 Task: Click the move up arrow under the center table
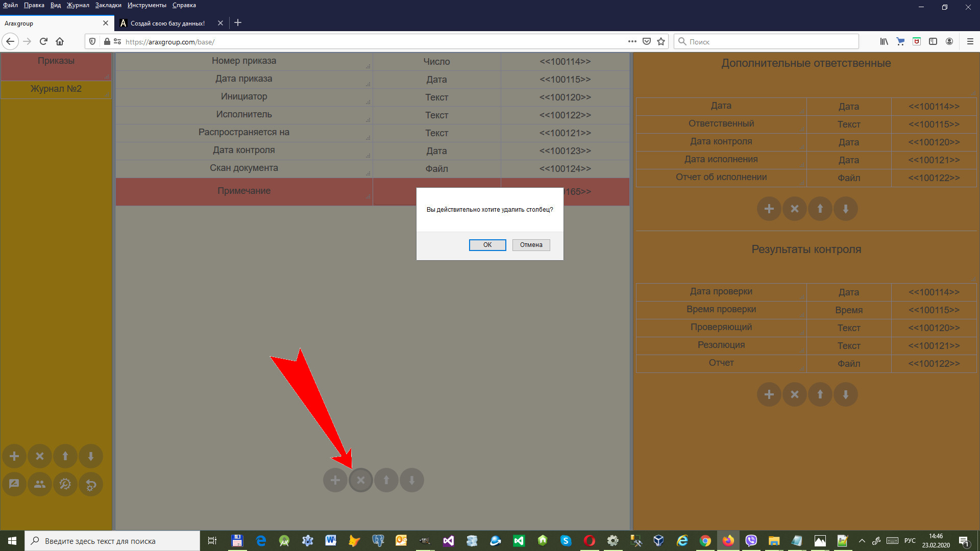point(386,480)
